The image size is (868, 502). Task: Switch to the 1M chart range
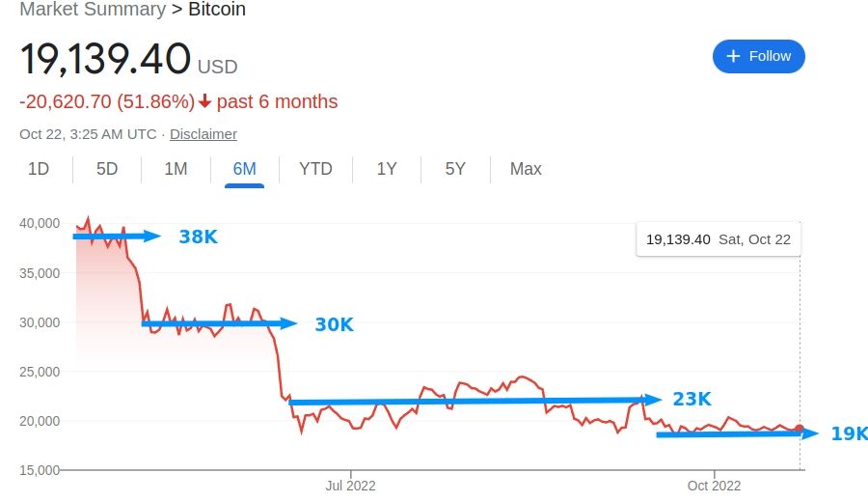[x=176, y=169]
